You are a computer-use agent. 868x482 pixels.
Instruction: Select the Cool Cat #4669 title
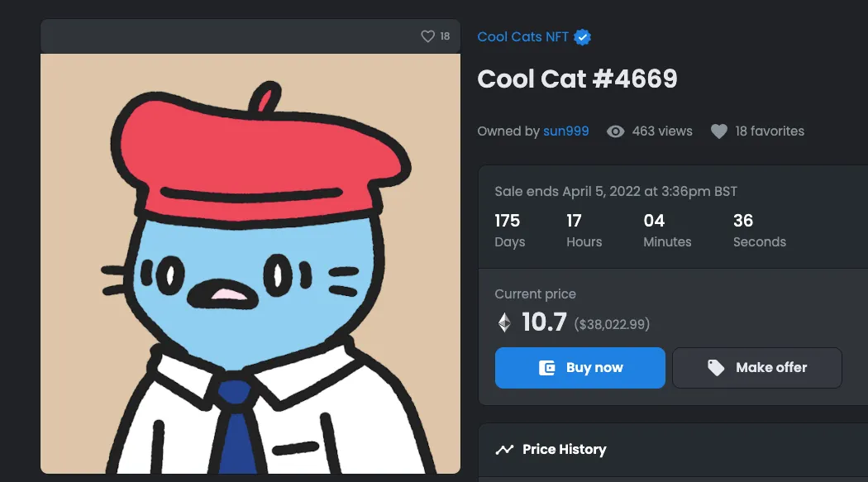coord(577,79)
